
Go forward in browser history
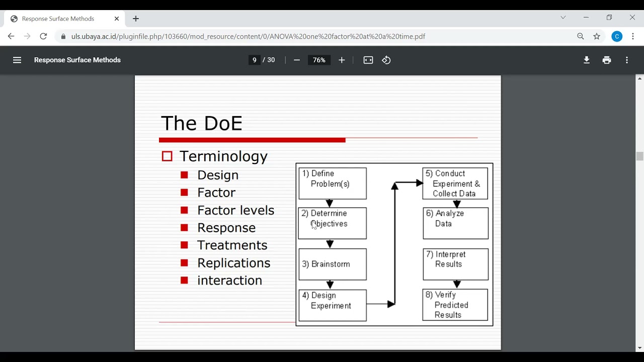pos(27,36)
